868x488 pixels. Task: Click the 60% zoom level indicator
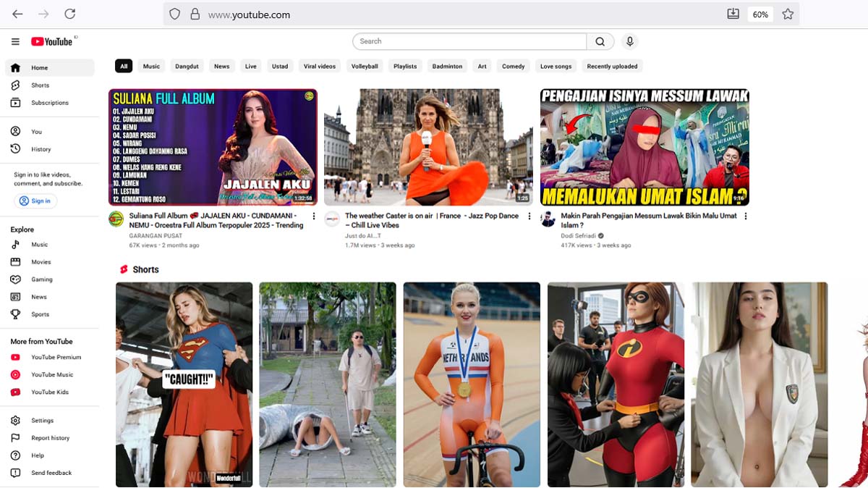(760, 14)
